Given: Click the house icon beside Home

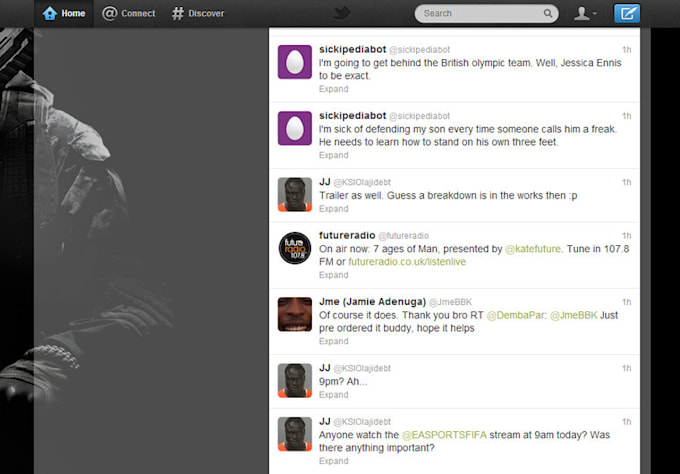Looking at the screenshot, I should coord(50,13).
